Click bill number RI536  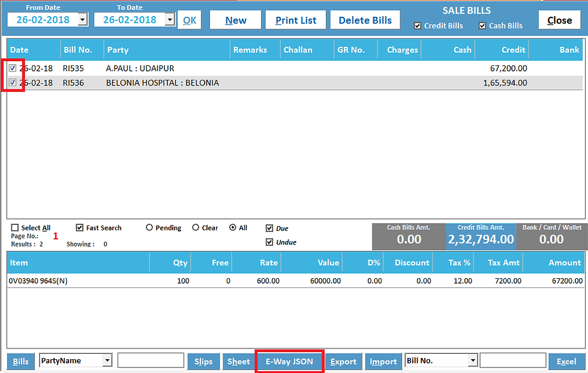(x=73, y=83)
